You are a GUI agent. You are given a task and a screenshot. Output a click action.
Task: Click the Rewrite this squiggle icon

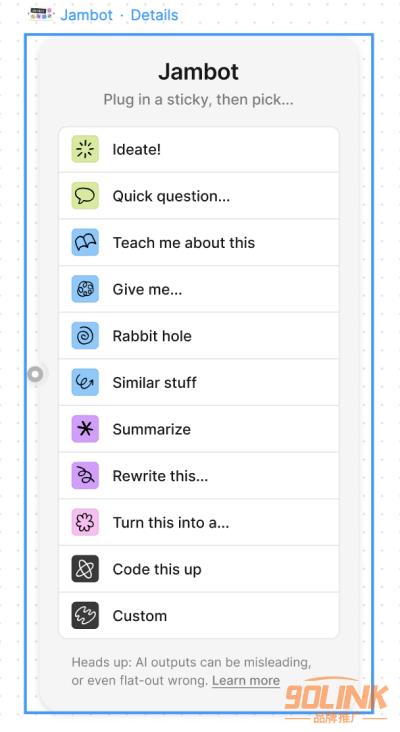point(85,476)
